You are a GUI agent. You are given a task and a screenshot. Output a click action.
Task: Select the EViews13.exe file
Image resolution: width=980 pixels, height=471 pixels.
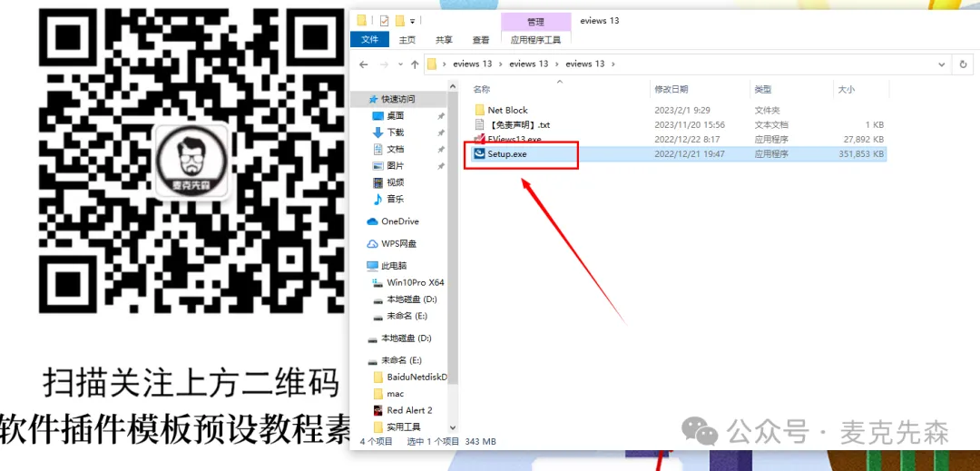[x=514, y=139]
